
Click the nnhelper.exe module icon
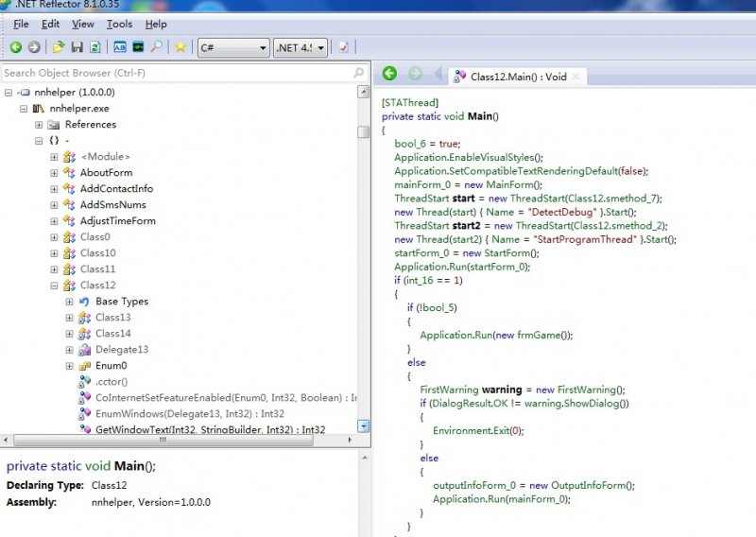[39, 109]
